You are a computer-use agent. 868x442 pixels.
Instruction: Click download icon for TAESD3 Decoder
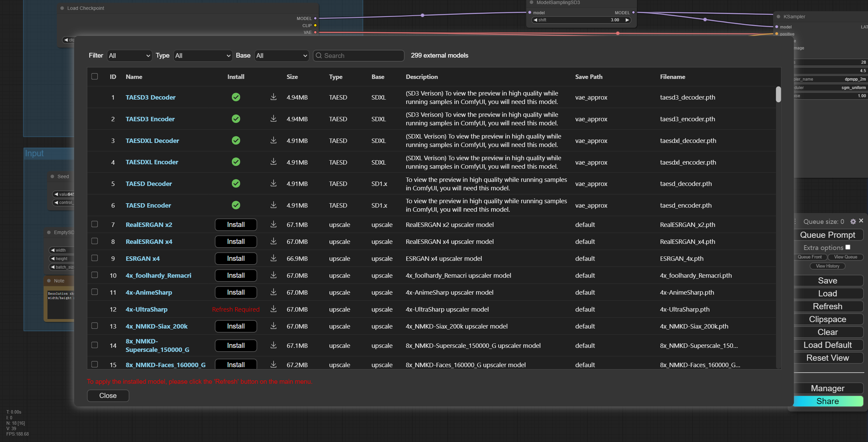coord(273,97)
